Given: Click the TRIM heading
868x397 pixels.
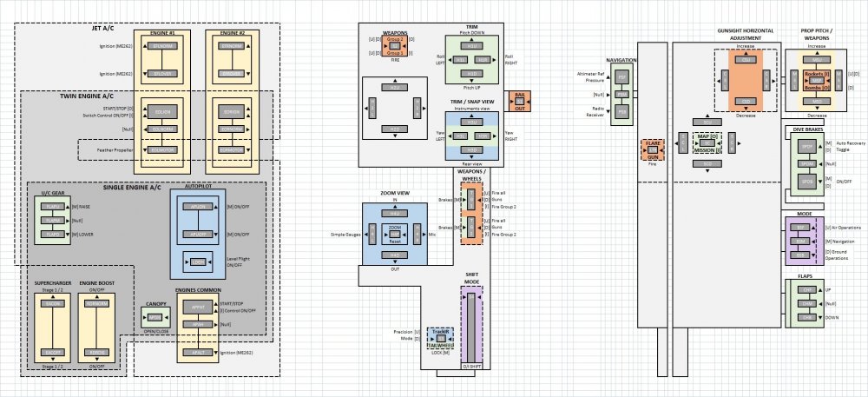Looking at the screenshot, I should [471, 27].
